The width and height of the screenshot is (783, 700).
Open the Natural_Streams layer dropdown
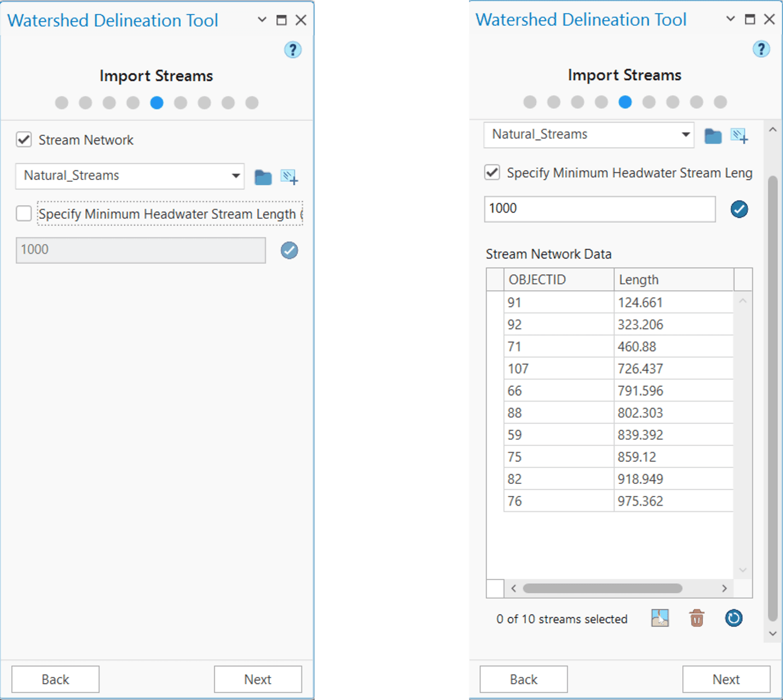point(234,176)
